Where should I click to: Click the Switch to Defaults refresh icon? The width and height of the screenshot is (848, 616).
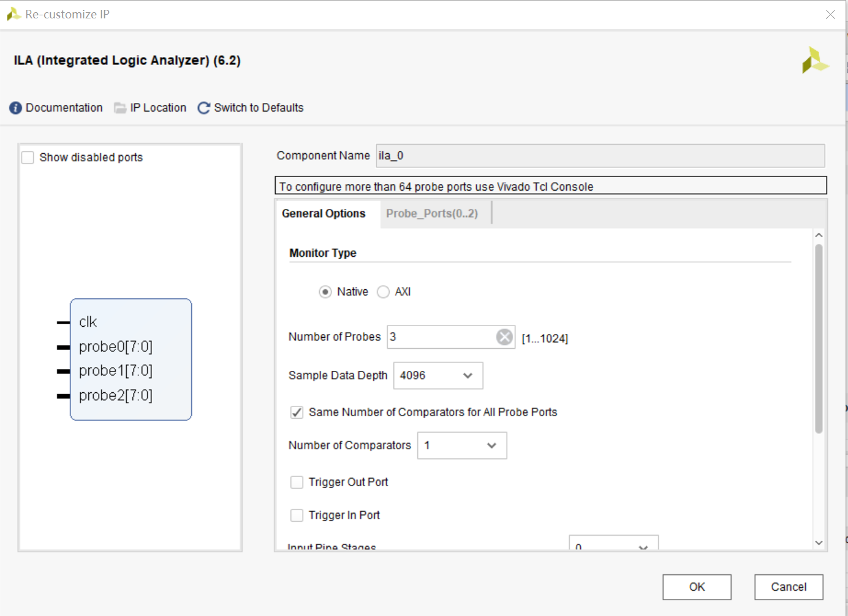pos(203,107)
